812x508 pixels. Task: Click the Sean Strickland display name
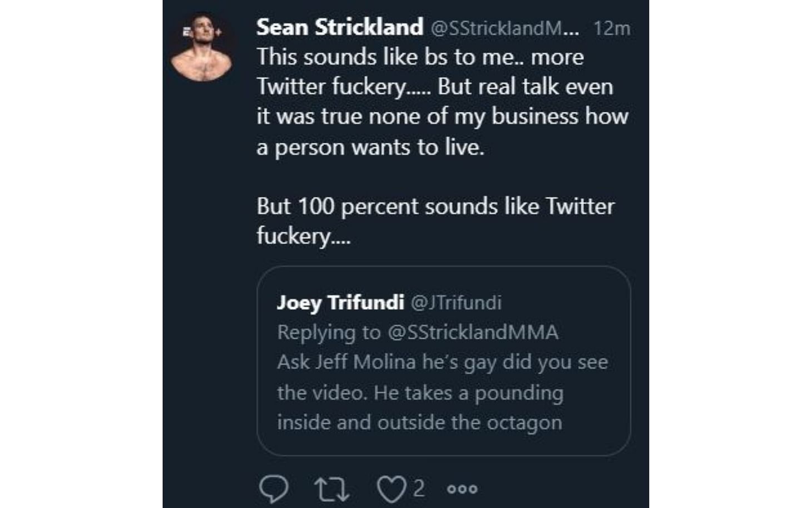339,27
